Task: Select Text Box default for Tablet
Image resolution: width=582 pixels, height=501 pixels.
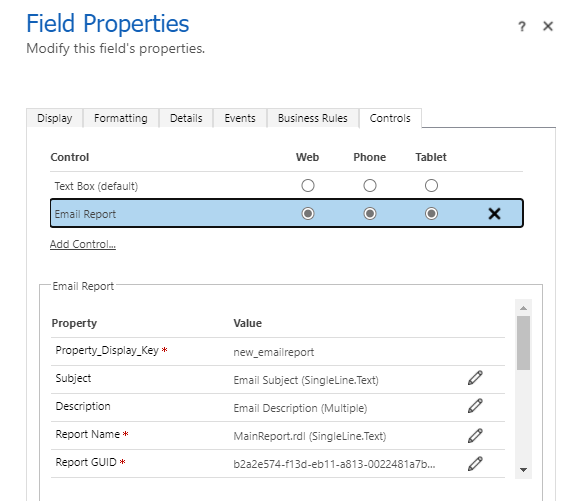Action: pos(431,186)
